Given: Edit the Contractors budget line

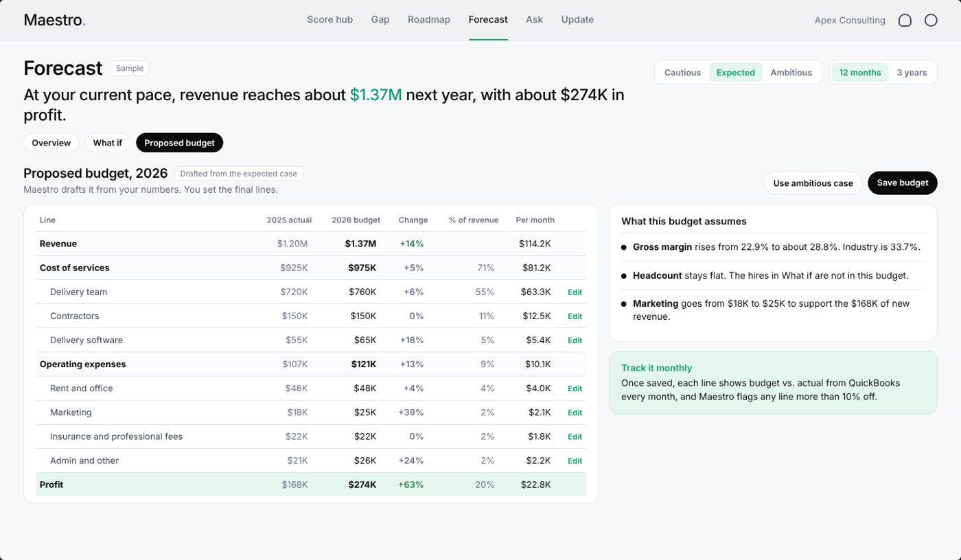Looking at the screenshot, I should click(x=575, y=316).
